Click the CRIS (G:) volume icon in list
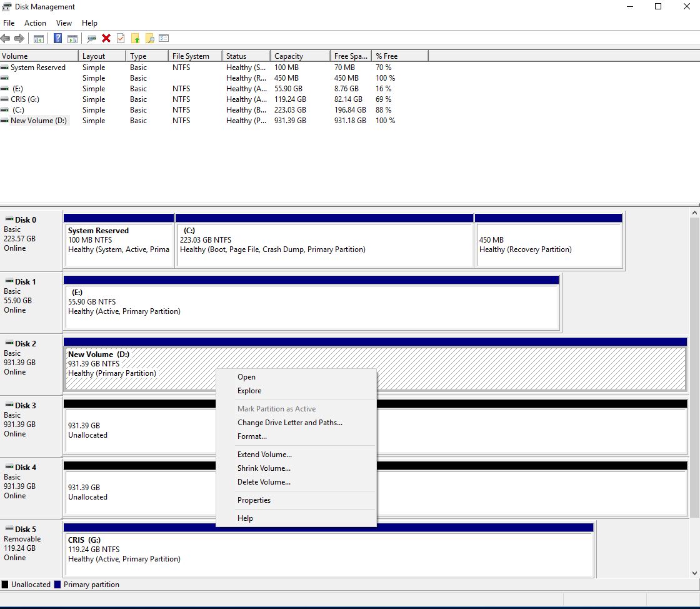The width and height of the screenshot is (700, 609). (4, 99)
